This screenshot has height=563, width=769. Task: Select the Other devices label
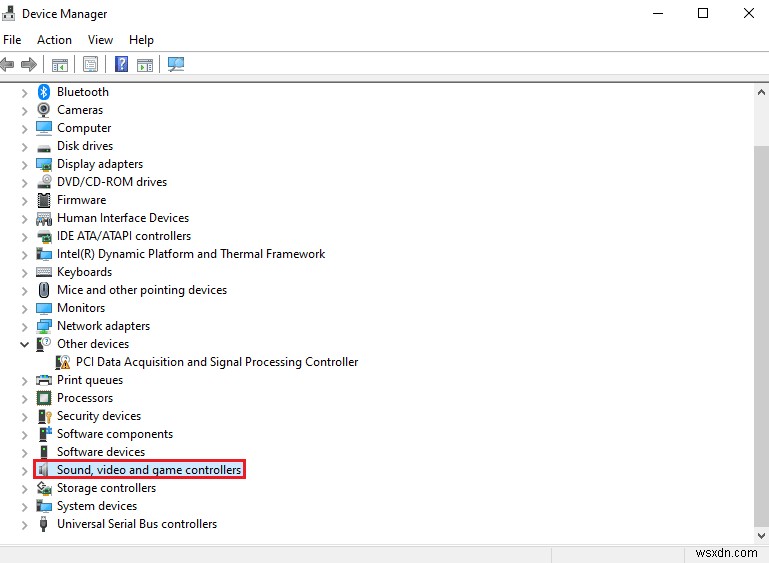click(x=93, y=344)
